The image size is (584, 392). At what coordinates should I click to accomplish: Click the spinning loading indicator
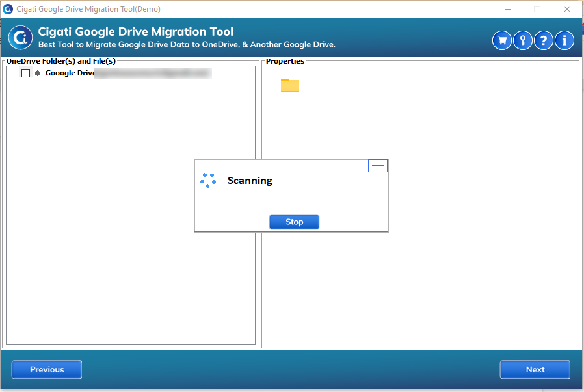tap(208, 180)
